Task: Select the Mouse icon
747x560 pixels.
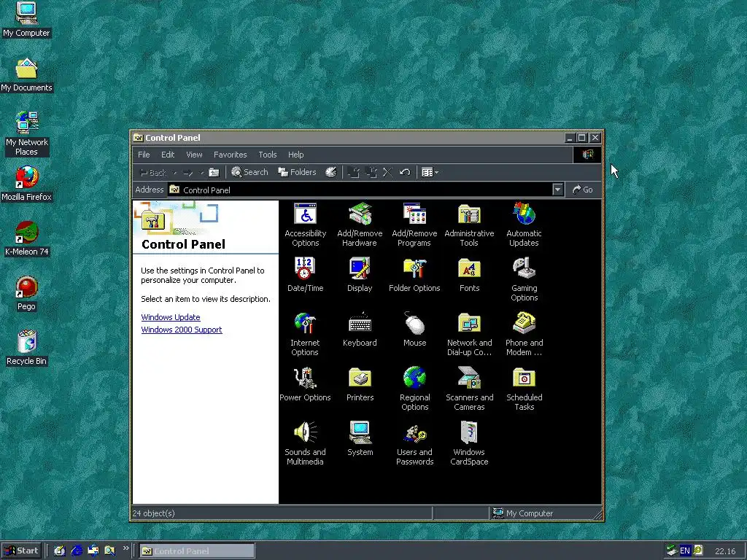Action: [414, 330]
